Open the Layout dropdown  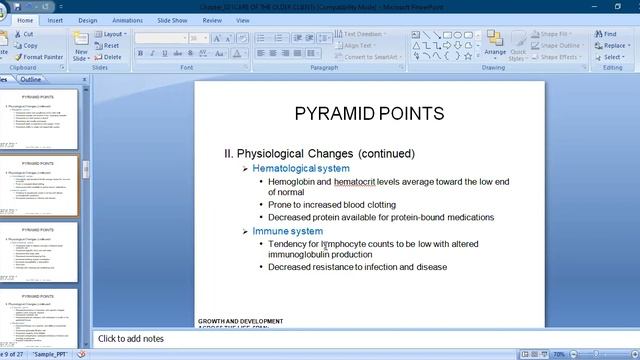click(111, 34)
